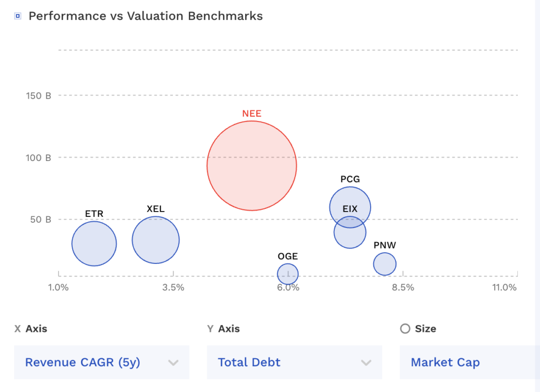Viewport: 540px width, 392px height.
Task: Click the chevron in the Y axis selector
Action: (366, 362)
